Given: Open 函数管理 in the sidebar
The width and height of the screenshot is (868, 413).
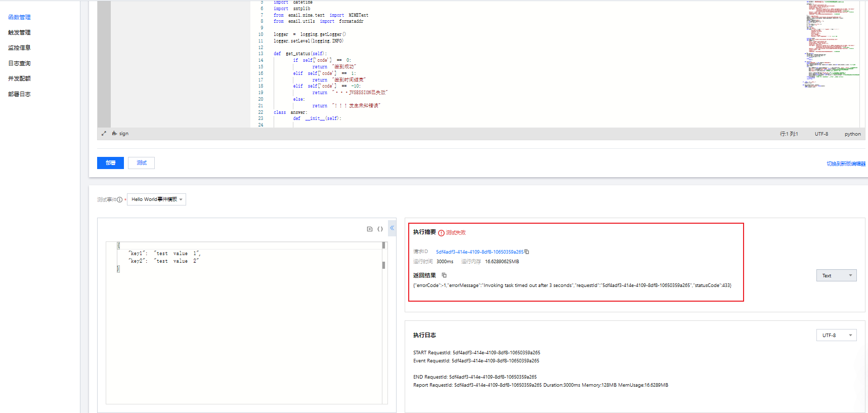Looking at the screenshot, I should tap(19, 17).
